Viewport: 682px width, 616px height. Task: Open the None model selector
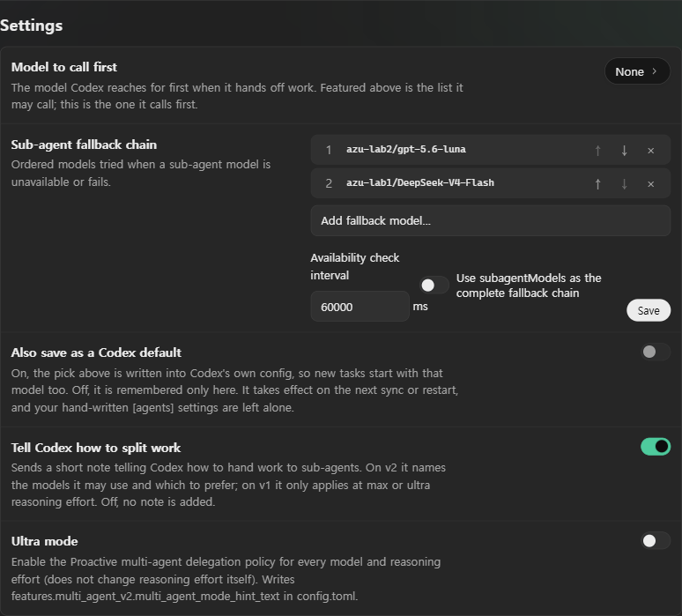[637, 71]
